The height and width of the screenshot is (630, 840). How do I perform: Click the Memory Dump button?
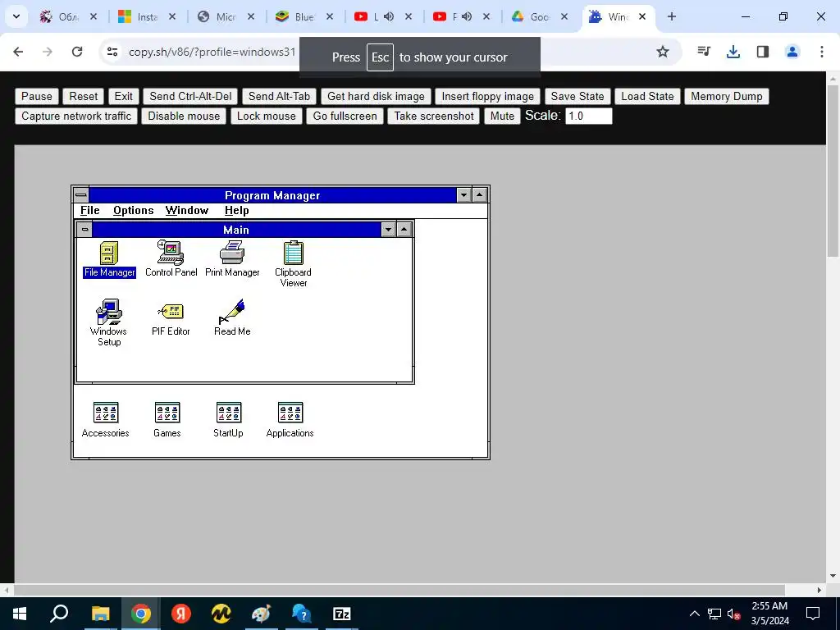tap(727, 97)
